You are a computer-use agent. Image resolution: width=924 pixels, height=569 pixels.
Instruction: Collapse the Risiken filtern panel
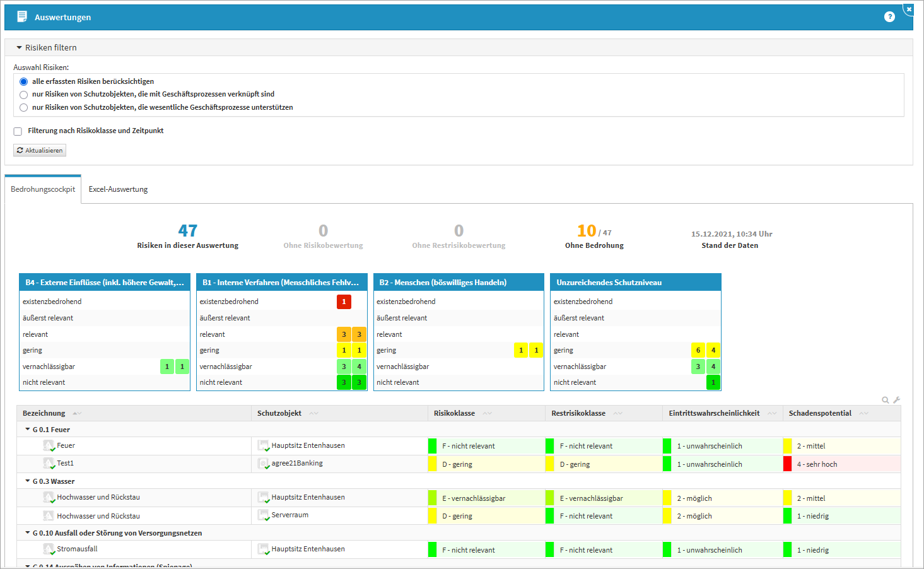pos(20,48)
